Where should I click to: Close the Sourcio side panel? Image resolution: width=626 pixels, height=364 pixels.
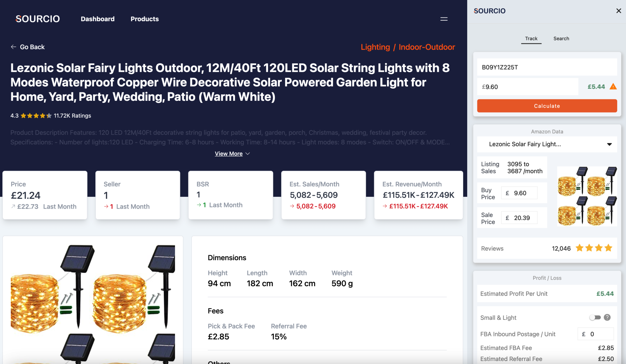pos(619,10)
